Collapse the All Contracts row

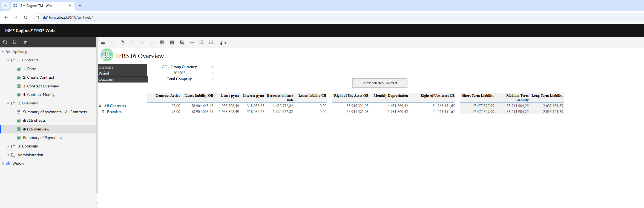[100, 106]
